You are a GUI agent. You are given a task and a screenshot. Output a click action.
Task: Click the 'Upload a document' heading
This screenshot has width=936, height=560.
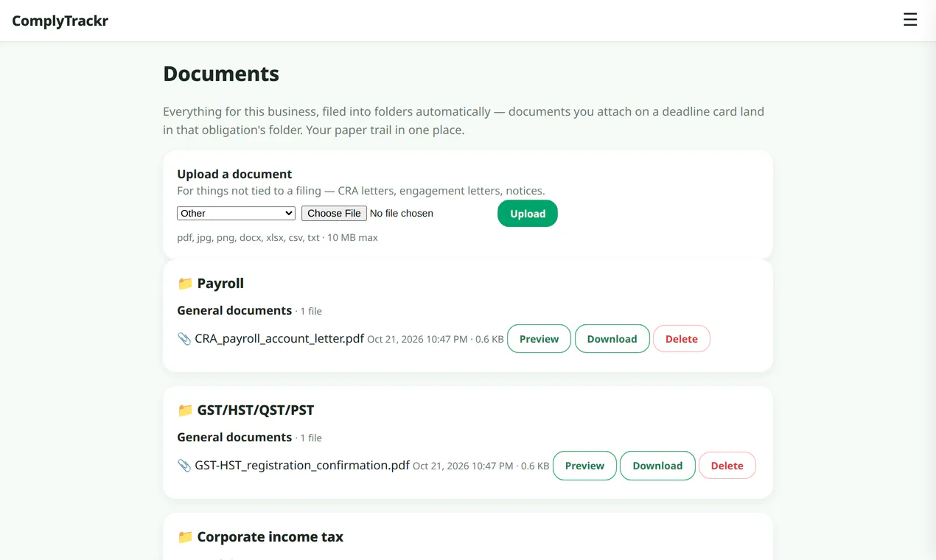coord(234,174)
